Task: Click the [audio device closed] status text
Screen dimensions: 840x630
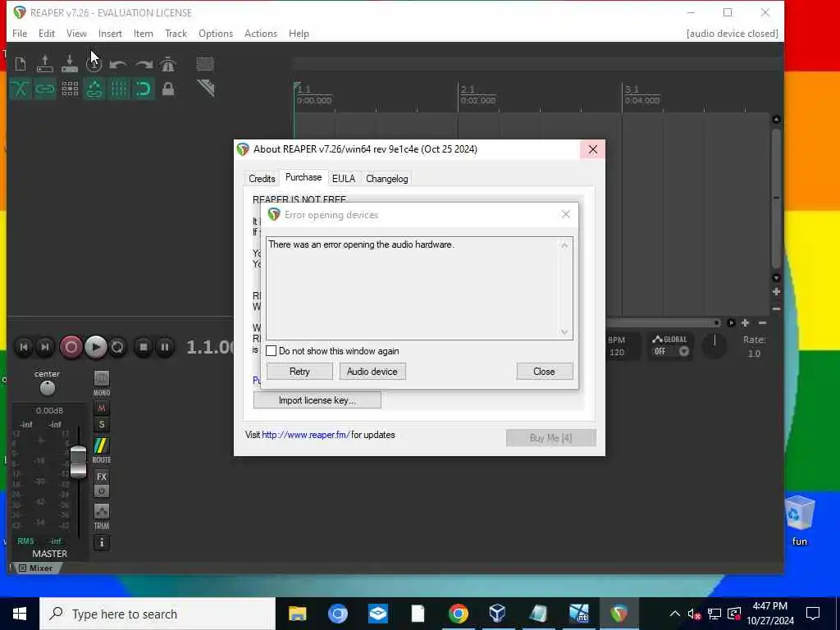Action: [x=732, y=33]
